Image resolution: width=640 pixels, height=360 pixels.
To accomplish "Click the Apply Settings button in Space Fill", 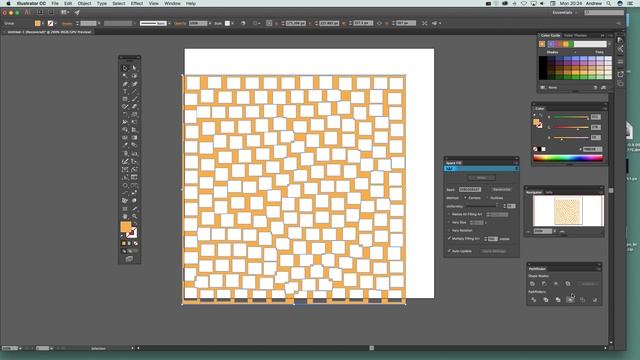I will click(x=493, y=251).
